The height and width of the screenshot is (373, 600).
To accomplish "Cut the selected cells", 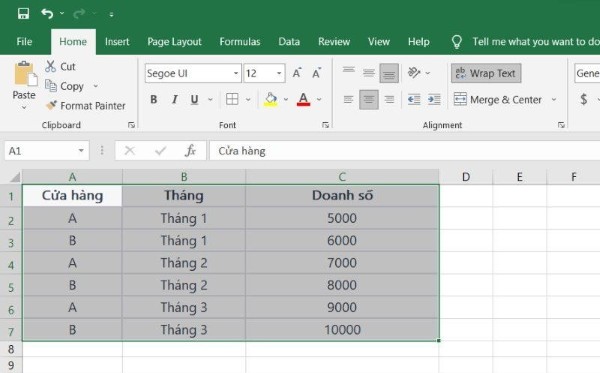I will pyautogui.click(x=60, y=66).
